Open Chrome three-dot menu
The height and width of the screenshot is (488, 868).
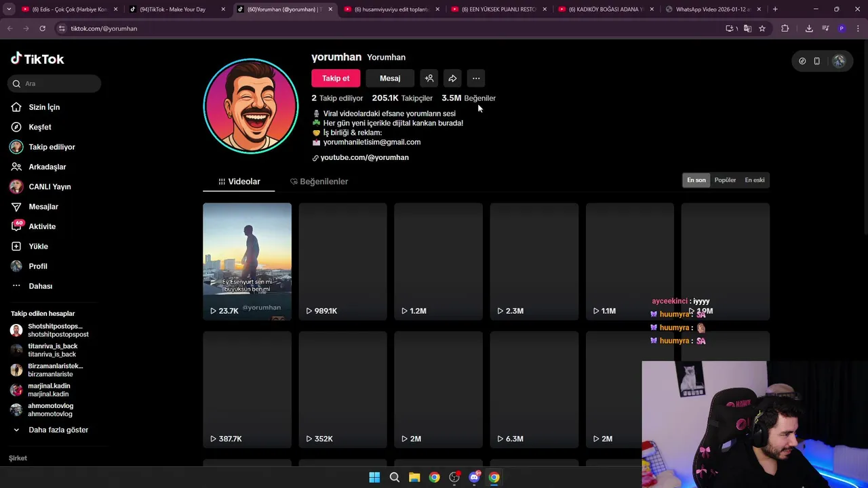point(859,28)
